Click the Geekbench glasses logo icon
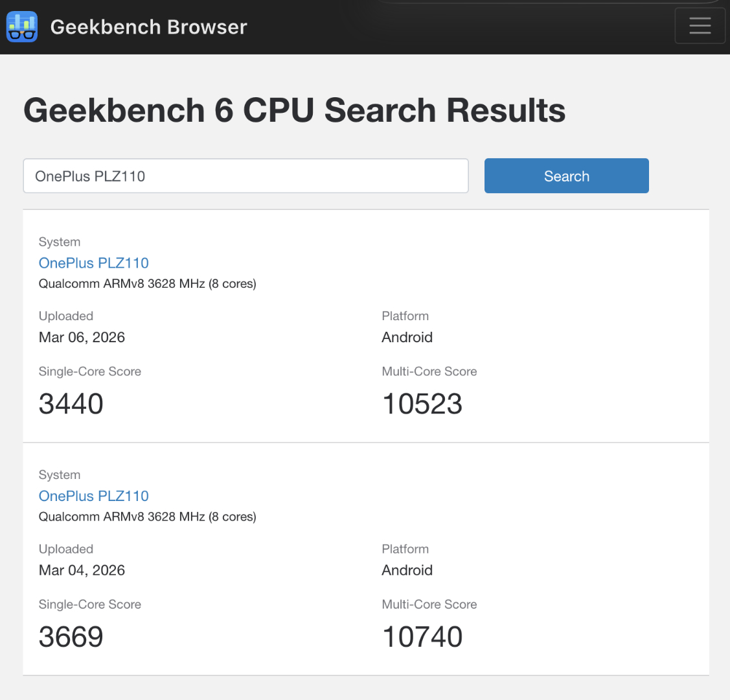Screen dimensions: 730x700 pos(22,27)
